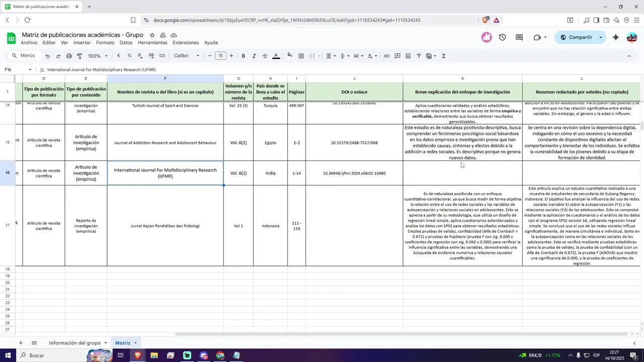The image size is (644, 362).
Task: Click the name box showing F16
Action: [x=19, y=69]
